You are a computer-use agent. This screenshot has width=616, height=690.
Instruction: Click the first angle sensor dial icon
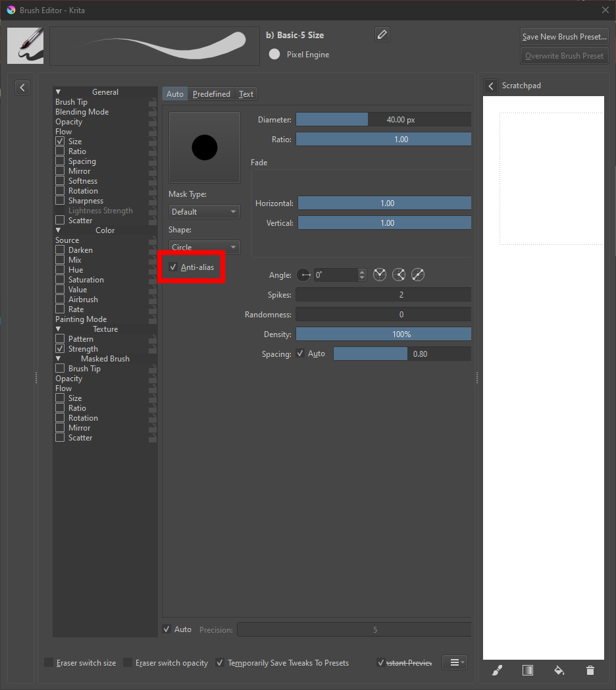[x=380, y=275]
